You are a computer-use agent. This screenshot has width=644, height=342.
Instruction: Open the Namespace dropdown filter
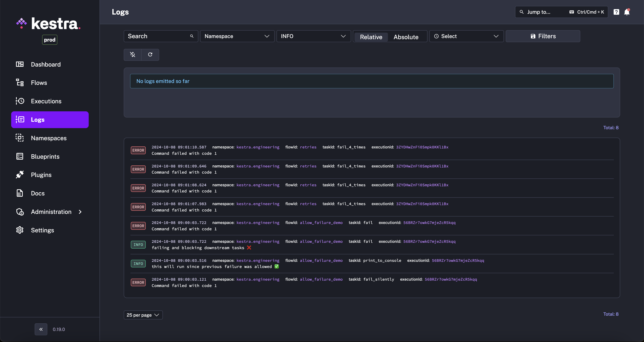[x=237, y=36]
